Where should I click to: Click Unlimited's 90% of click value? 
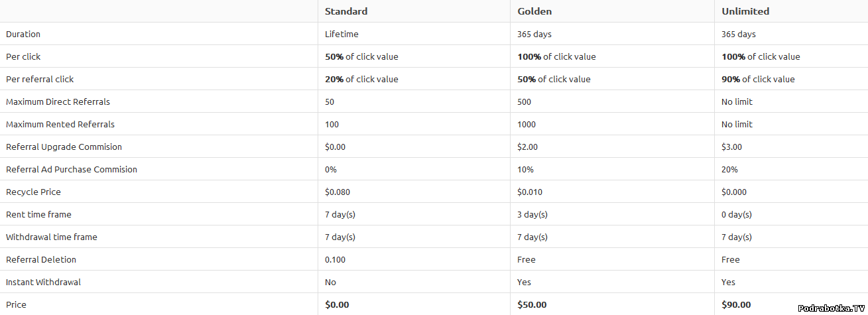758,79
